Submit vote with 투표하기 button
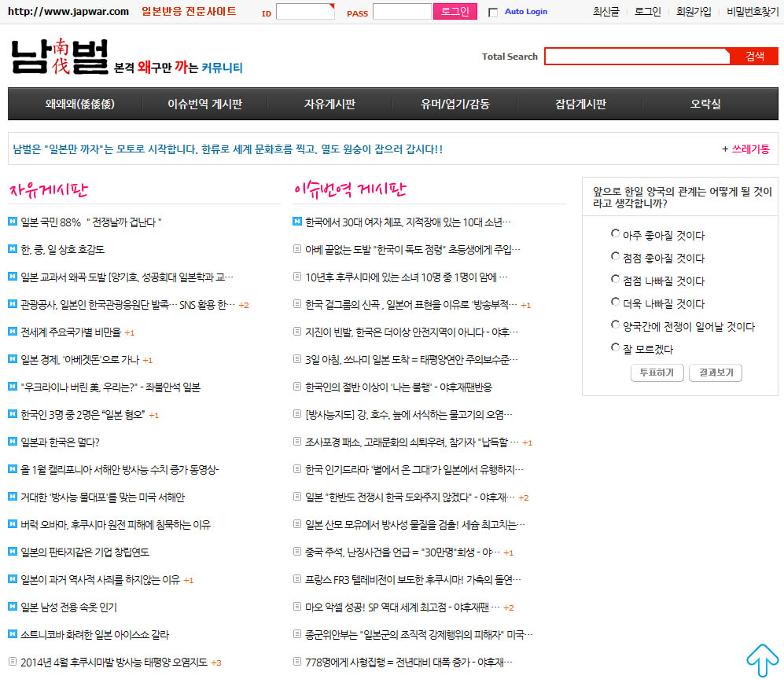The width and height of the screenshot is (784, 679). pyautogui.click(x=657, y=373)
